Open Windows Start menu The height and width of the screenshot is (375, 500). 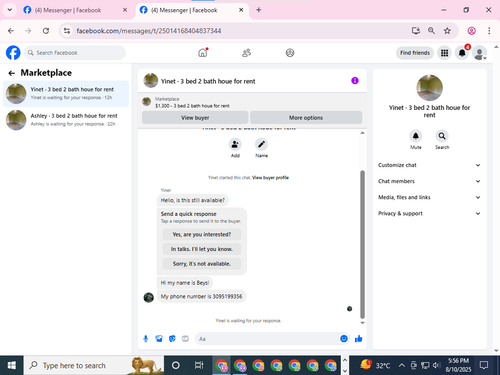(12, 365)
